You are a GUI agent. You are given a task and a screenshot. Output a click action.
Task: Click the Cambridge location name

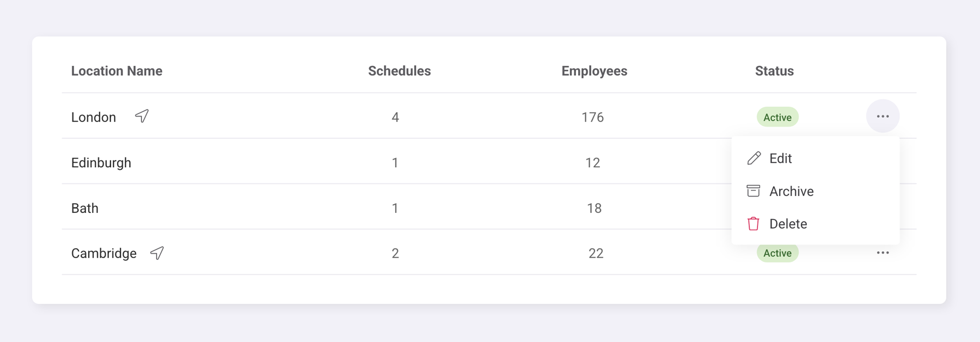[104, 253]
